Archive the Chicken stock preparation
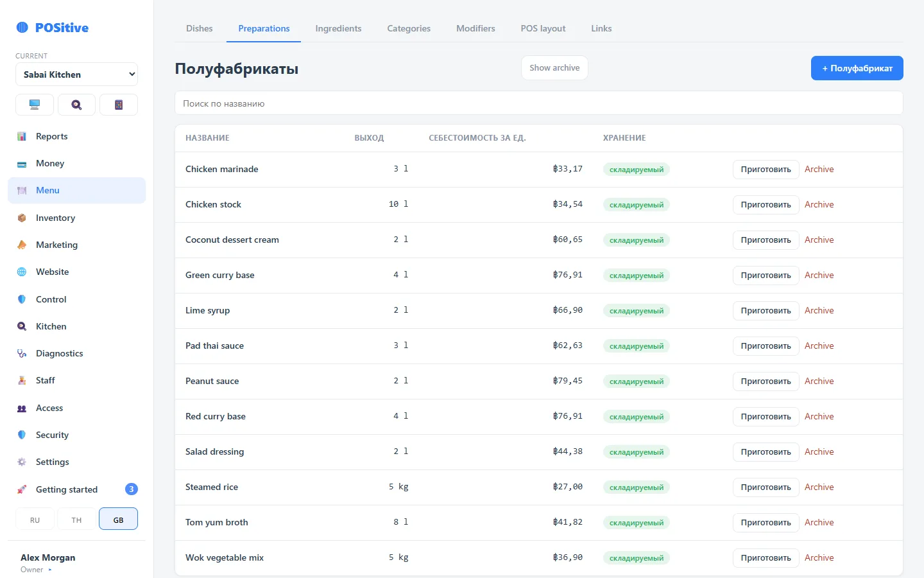This screenshot has width=924, height=578. click(x=819, y=204)
